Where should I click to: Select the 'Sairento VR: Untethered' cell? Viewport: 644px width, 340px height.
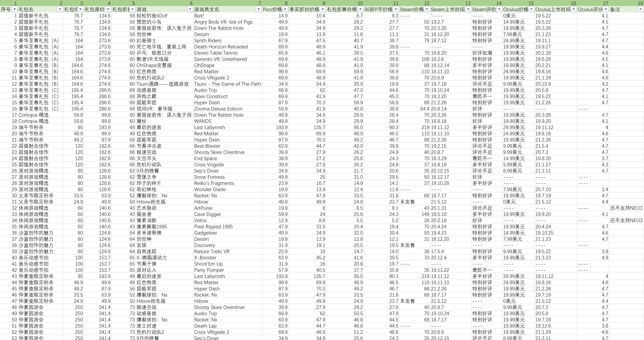click(228, 59)
